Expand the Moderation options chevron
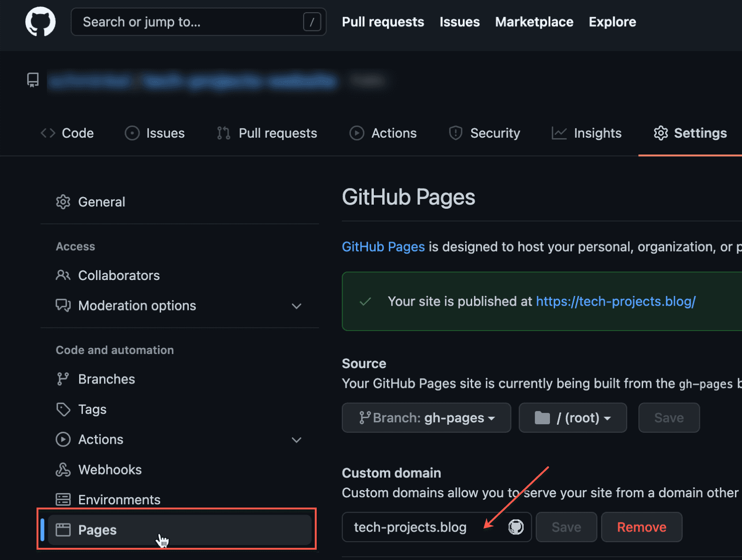Viewport: 742px width, 560px height. [x=297, y=306]
